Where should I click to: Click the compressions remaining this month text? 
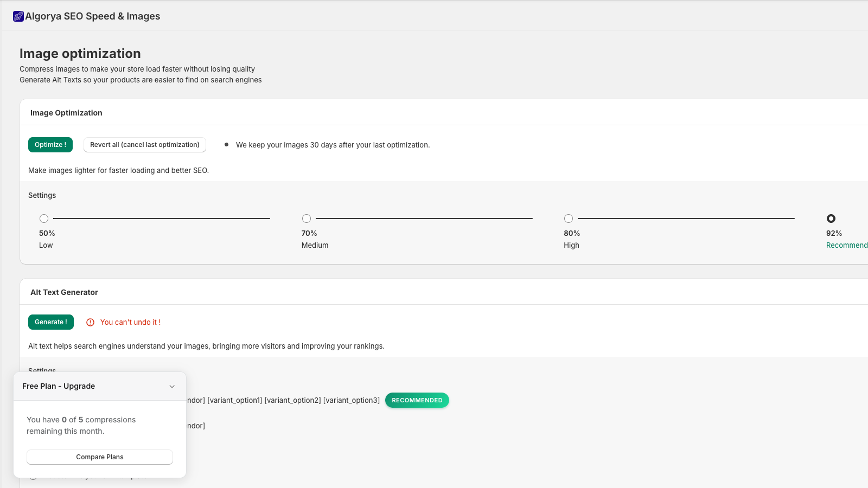pyautogui.click(x=81, y=426)
